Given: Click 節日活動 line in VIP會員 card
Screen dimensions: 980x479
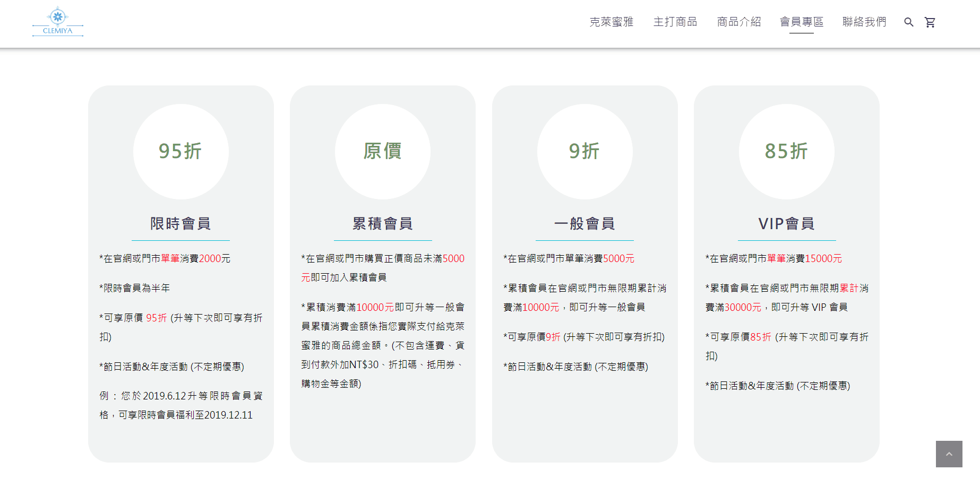Looking at the screenshot, I should point(778,386).
